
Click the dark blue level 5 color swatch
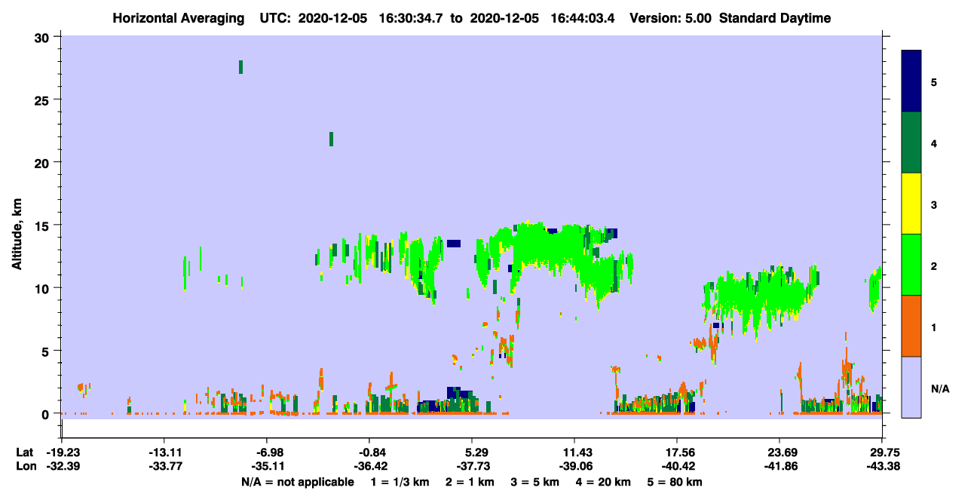pos(911,81)
